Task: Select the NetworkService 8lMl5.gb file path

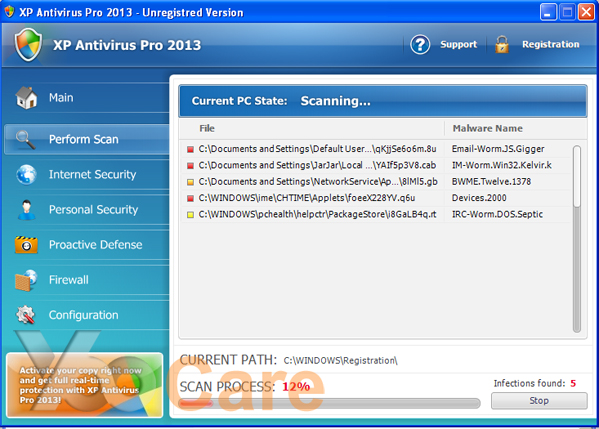Action: coord(318,182)
